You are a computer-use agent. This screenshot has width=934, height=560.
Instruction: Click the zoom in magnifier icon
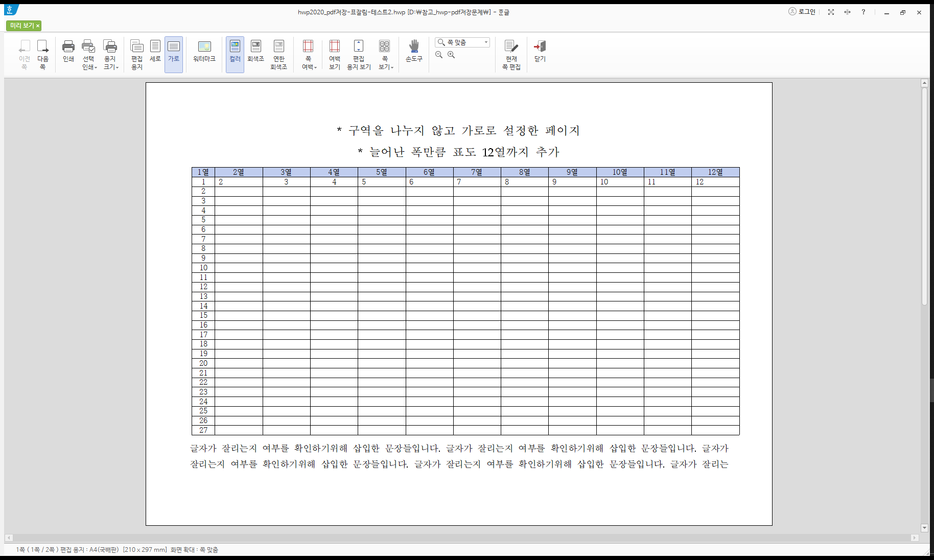(x=451, y=55)
